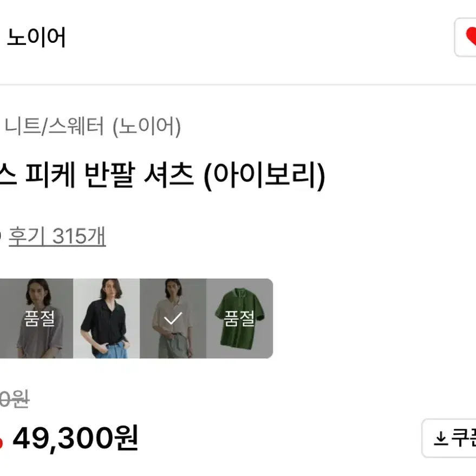Click the product title 피케 반팔 셔츠
The width and height of the screenshot is (476, 476).
pyautogui.click(x=109, y=175)
